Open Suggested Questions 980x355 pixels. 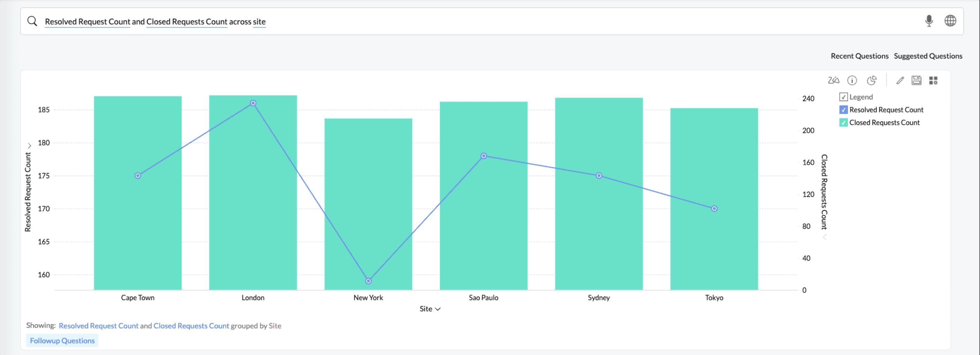click(x=928, y=56)
